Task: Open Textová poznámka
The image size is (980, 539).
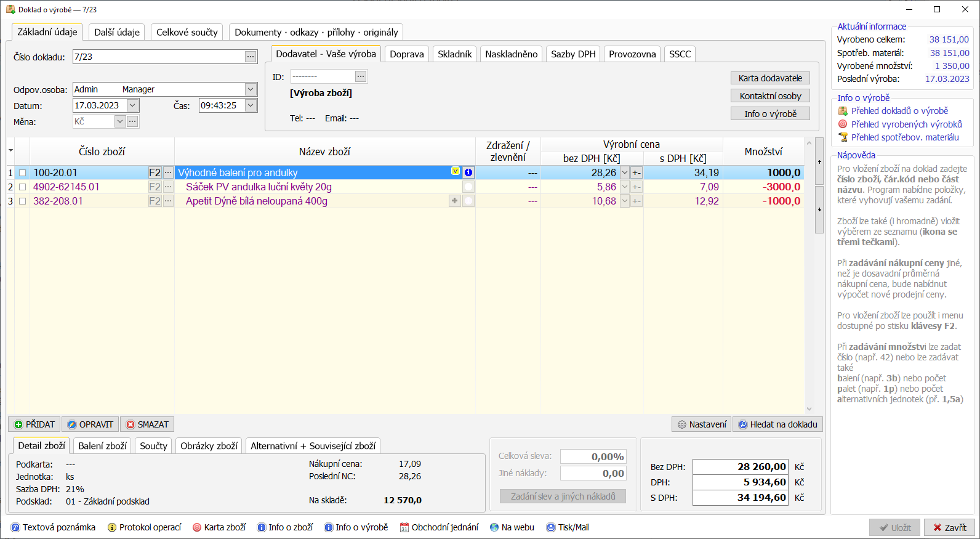Action: 54,527
